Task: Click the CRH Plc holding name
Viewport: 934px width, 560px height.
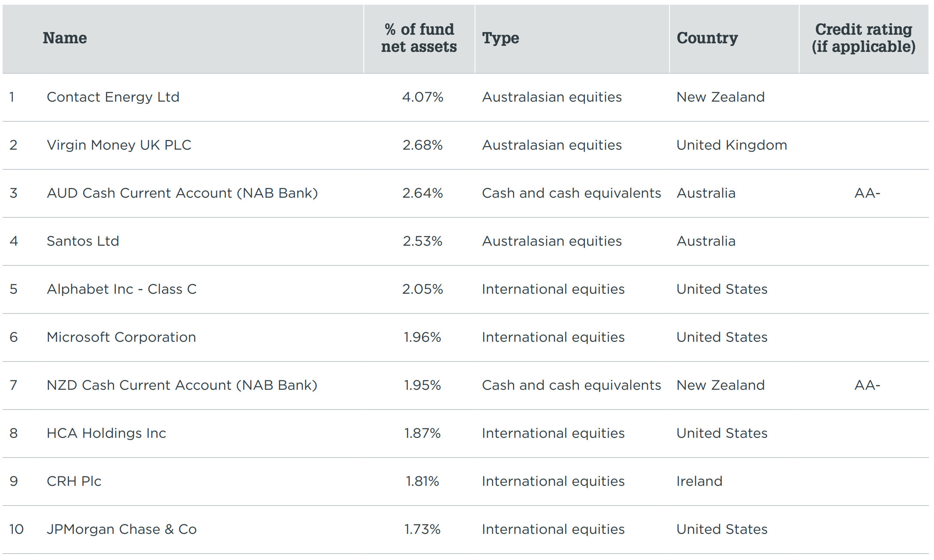Action: tap(74, 482)
